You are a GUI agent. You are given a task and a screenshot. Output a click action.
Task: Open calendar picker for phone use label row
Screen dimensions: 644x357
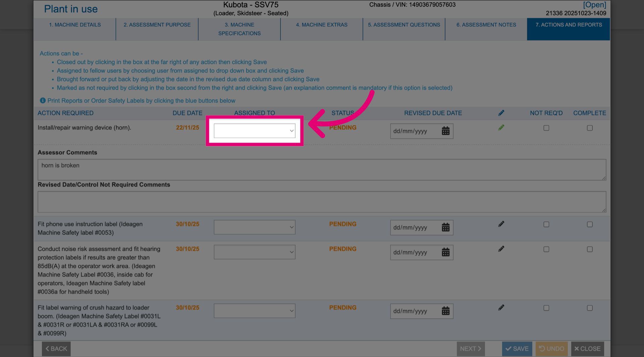point(445,227)
